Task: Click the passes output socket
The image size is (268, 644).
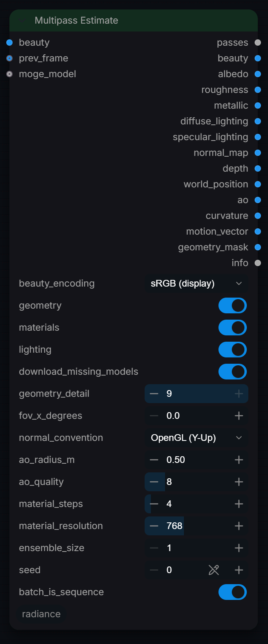Action: click(x=258, y=43)
